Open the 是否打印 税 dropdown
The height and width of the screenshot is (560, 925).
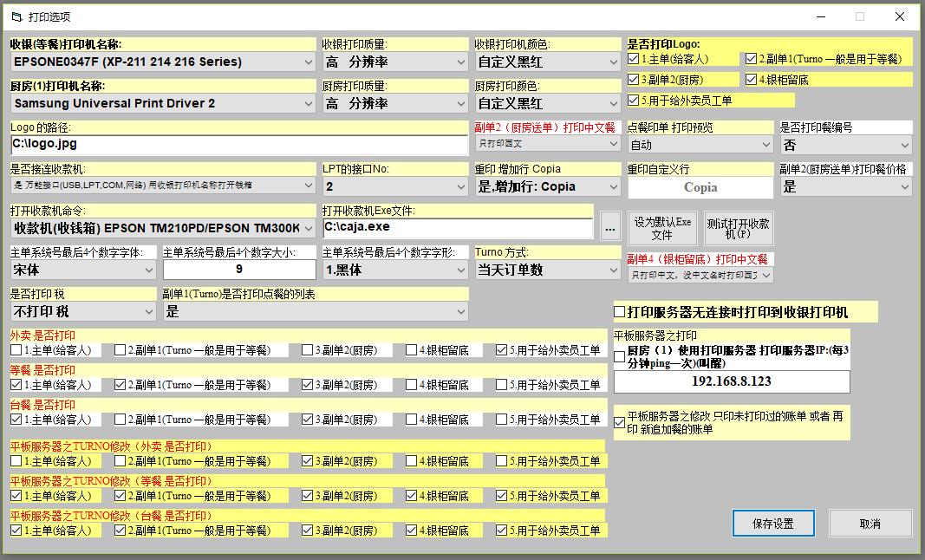pos(83,311)
